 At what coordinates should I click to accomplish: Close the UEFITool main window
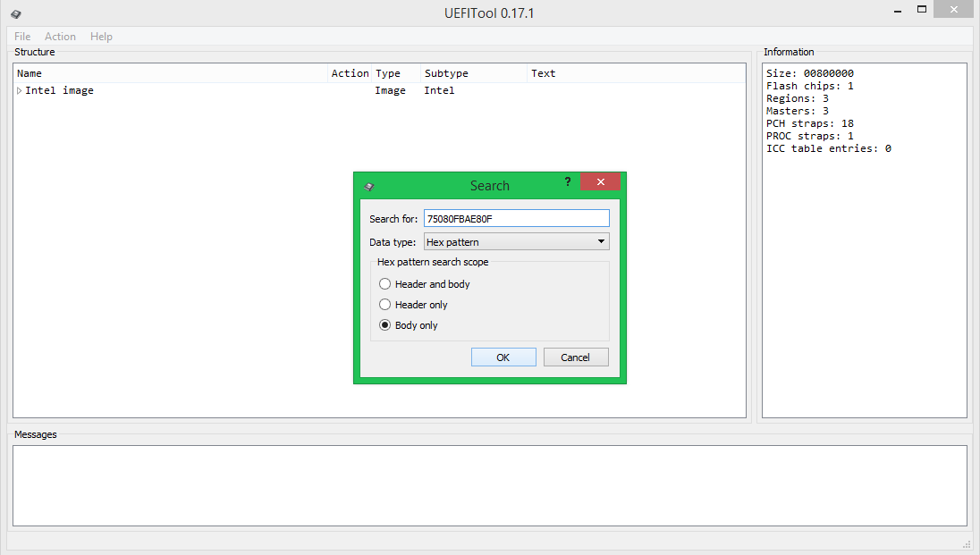[x=954, y=9]
